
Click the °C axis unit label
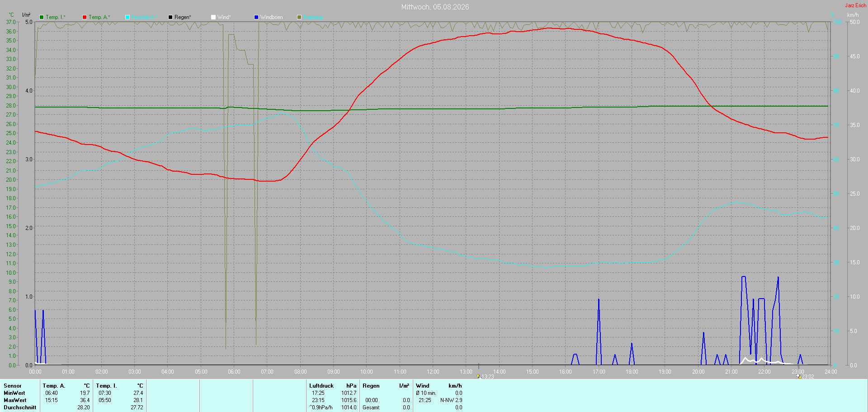pyautogui.click(x=11, y=15)
